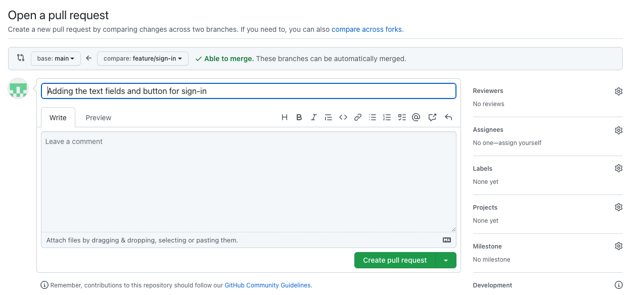644x295 pixels.
Task: Open the compare across forks link
Action: (366, 29)
